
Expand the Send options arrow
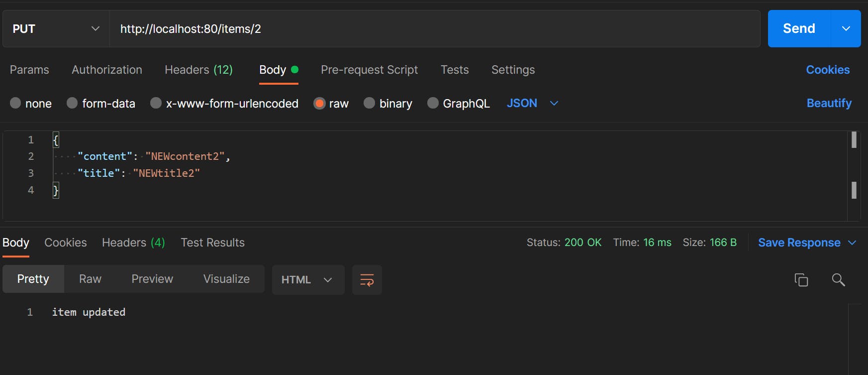coord(846,29)
